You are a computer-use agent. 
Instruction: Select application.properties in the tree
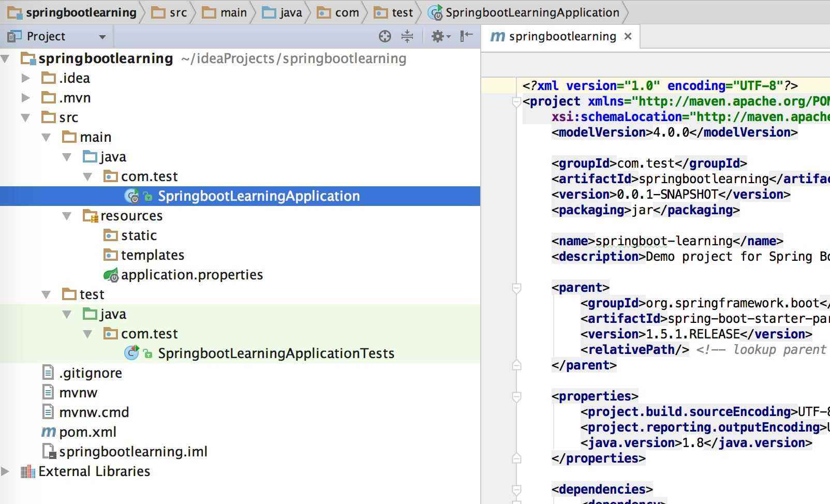point(192,275)
